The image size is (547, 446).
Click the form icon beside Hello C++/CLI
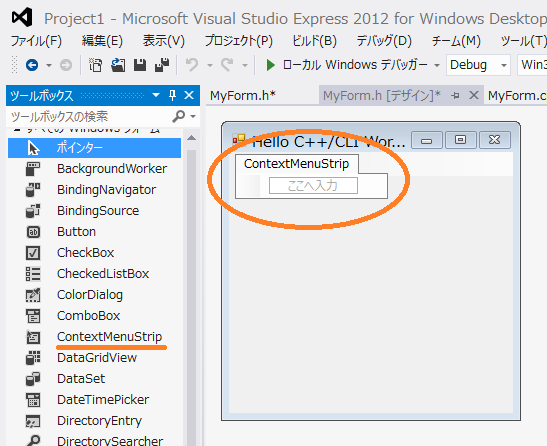tap(239, 140)
